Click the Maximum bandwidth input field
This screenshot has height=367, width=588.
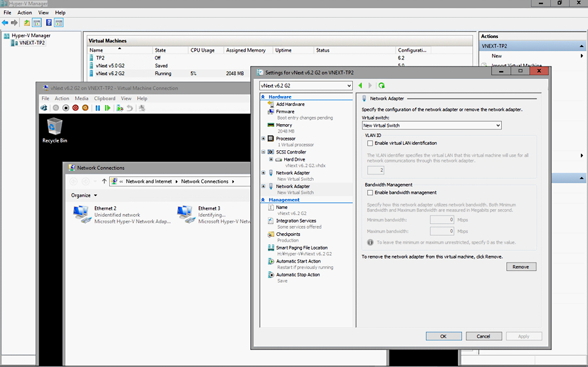click(x=442, y=231)
